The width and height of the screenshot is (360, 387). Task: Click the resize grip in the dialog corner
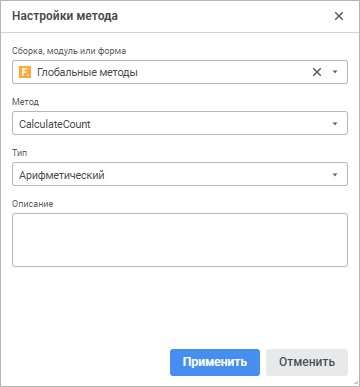pyautogui.click(x=356, y=383)
